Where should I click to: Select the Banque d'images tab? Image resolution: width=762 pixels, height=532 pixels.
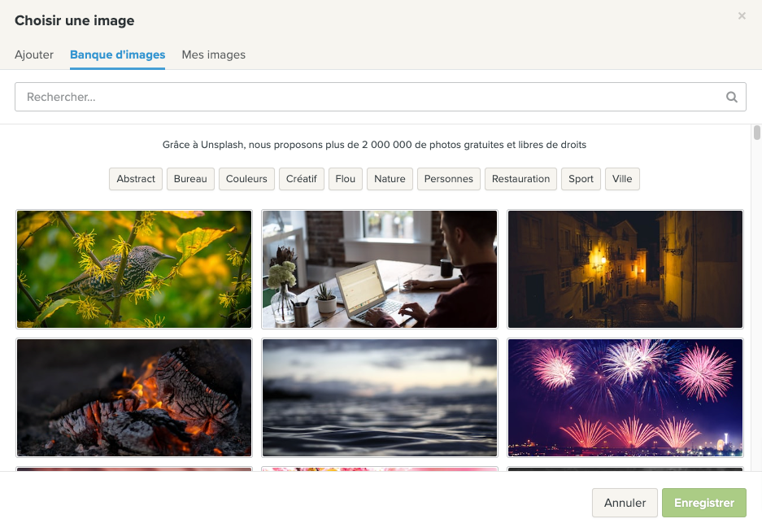click(x=118, y=55)
